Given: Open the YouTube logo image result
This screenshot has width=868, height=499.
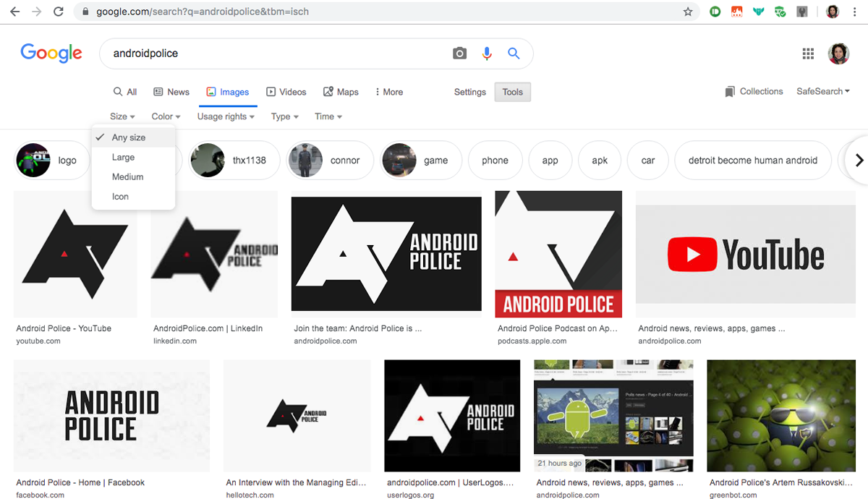Looking at the screenshot, I should (x=746, y=255).
